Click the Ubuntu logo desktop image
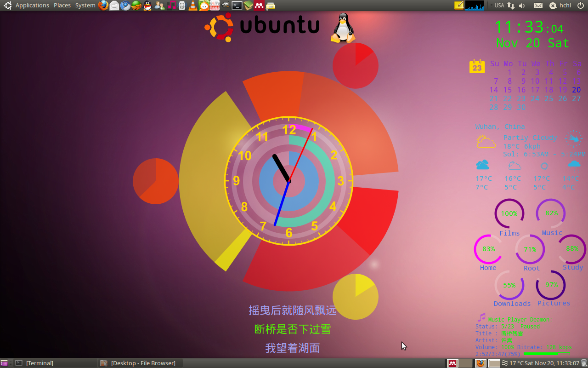Screen dimensions: 588x368 (x=262, y=27)
